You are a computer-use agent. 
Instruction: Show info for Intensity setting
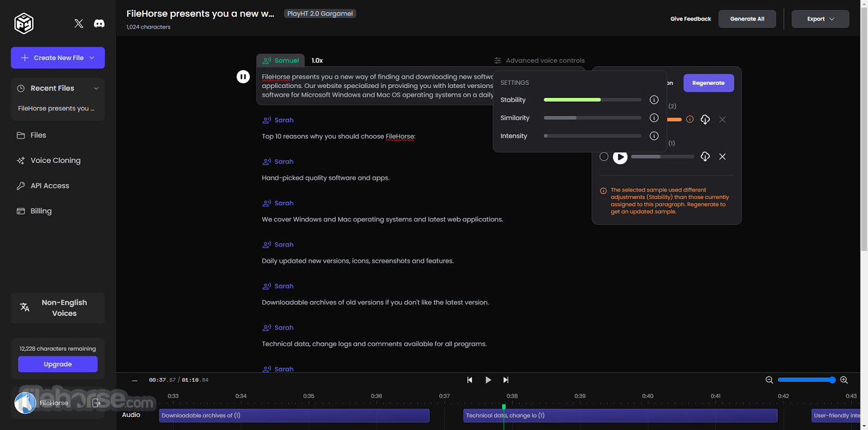point(653,136)
